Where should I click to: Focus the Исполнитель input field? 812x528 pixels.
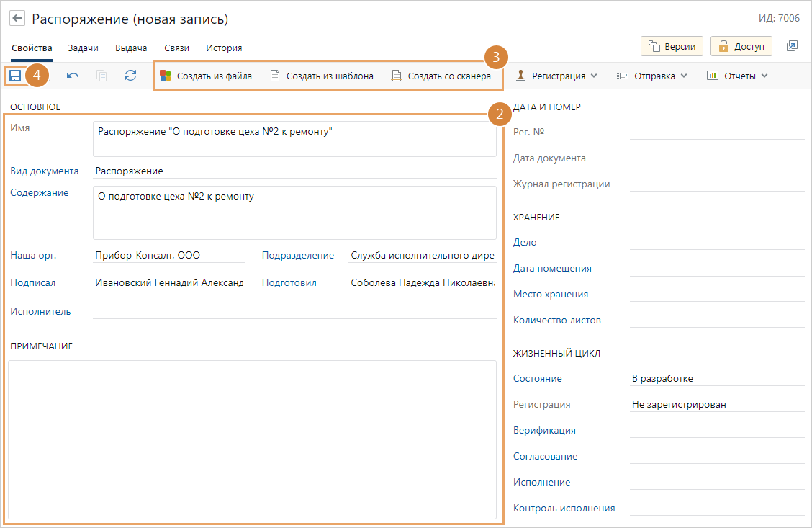(x=294, y=311)
